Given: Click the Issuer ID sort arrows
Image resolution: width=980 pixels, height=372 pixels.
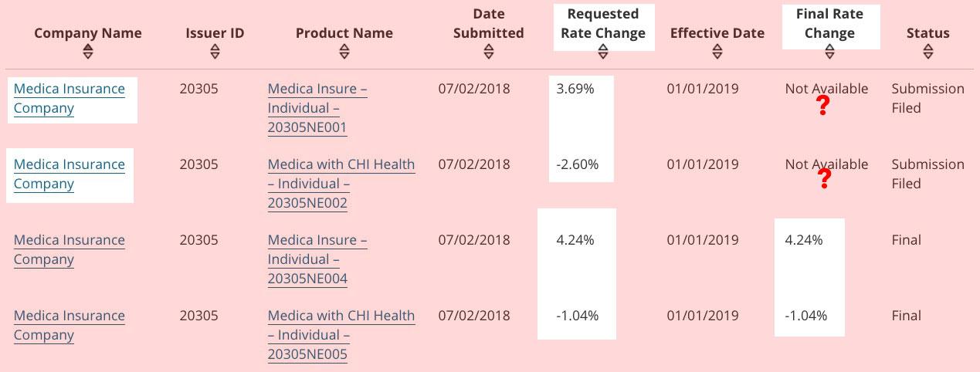Looking at the screenshot, I should 215,52.
